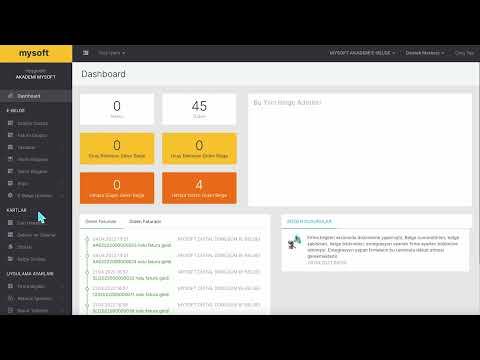Open orange card showing 0 failed incoming documents
The image size is (480, 360).
pos(117,188)
